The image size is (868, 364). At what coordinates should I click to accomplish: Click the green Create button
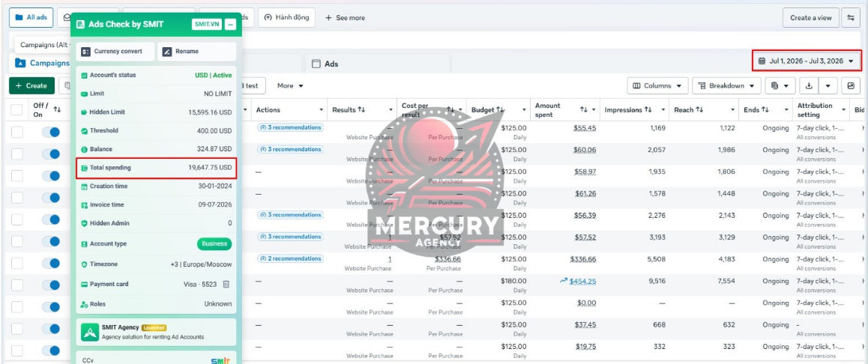click(x=31, y=85)
